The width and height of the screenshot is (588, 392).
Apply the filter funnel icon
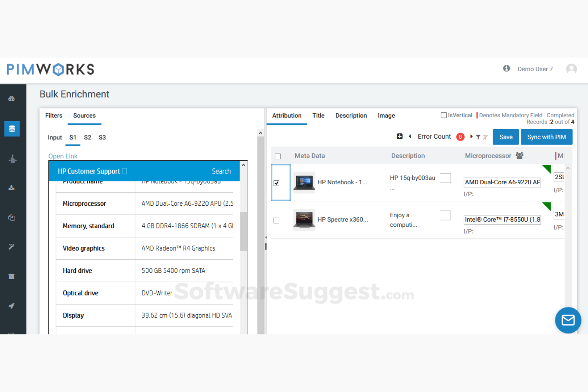(478, 137)
